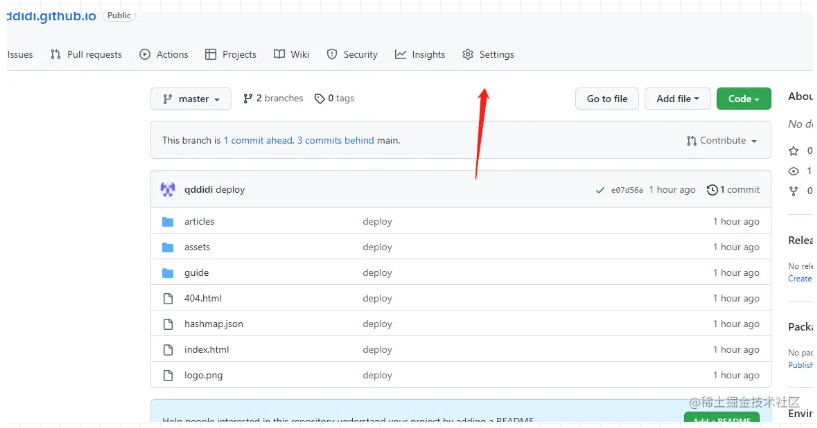Viewport: 817px width, 428px height.
Task: Open deploy commit message for articles row
Action: tap(377, 222)
